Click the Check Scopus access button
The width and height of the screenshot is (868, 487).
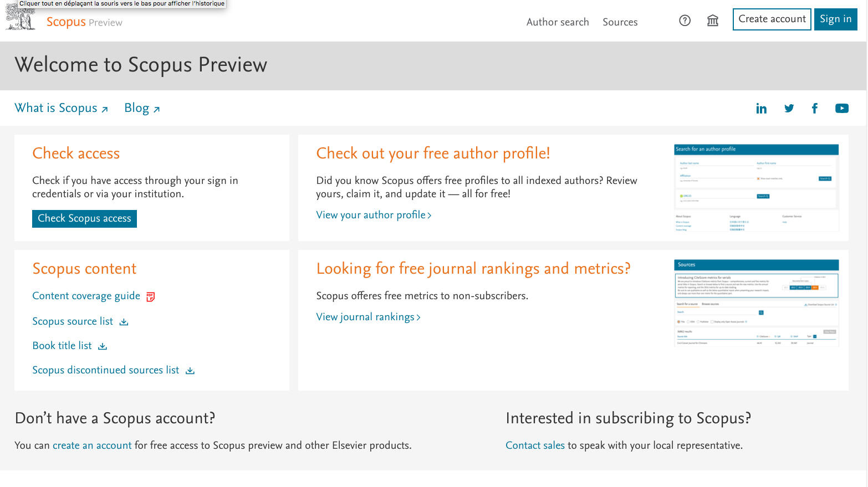84,218
